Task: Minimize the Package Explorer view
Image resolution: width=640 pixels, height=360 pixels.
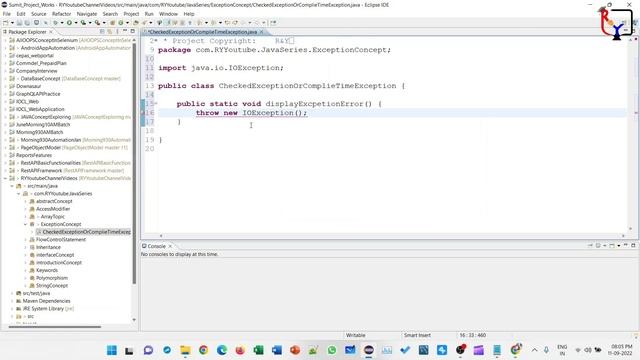Action: coord(125,31)
